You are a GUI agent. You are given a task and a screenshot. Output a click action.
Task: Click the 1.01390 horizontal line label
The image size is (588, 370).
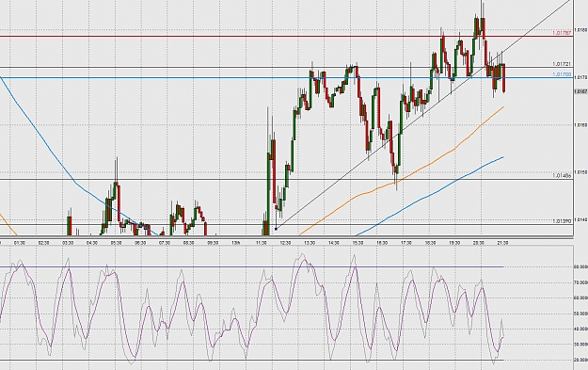(562, 221)
